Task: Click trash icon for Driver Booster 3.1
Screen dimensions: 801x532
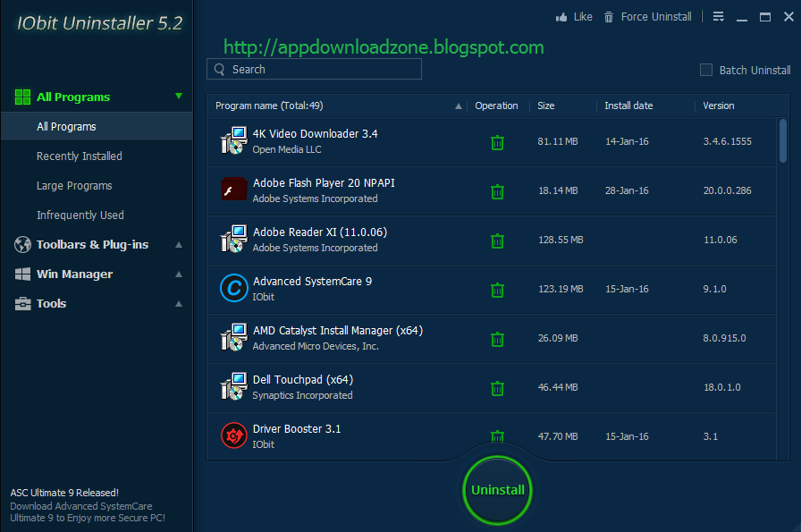Action: coord(497,436)
